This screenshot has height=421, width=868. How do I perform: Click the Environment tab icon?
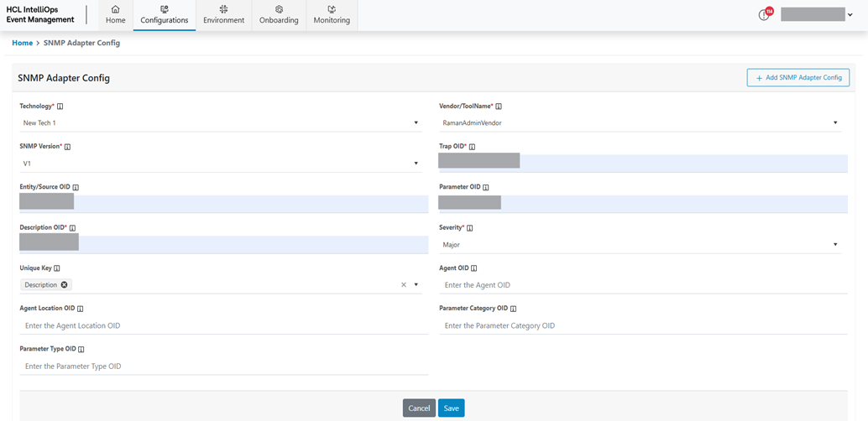tap(223, 9)
